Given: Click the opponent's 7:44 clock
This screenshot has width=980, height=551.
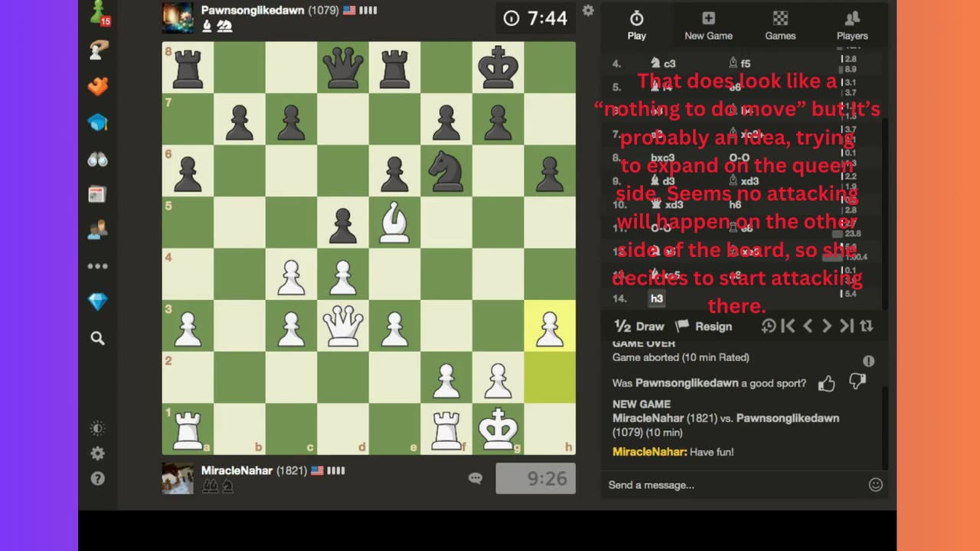Looking at the screenshot, I should point(535,18).
